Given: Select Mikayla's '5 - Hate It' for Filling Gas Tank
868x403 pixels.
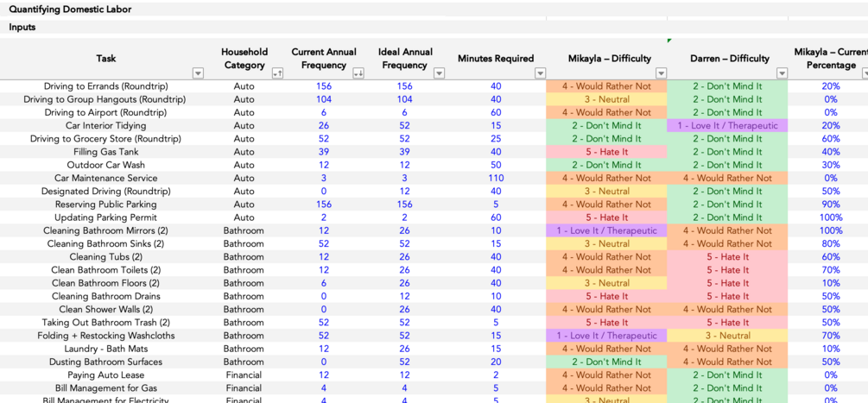Looking at the screenshot, I should 606,152.
